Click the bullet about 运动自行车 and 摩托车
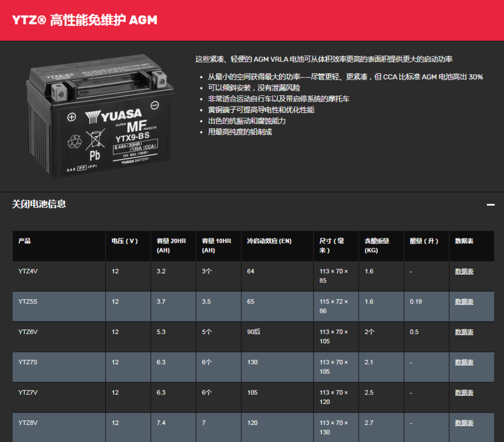This screenshot has height=442, width=504. [278, 99]
